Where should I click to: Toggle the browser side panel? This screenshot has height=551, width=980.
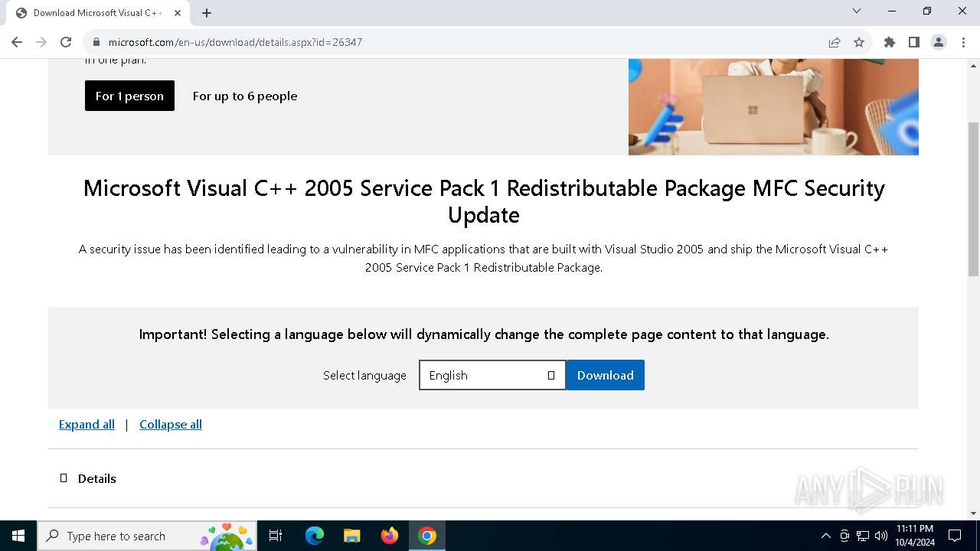(x=914, y=42)
